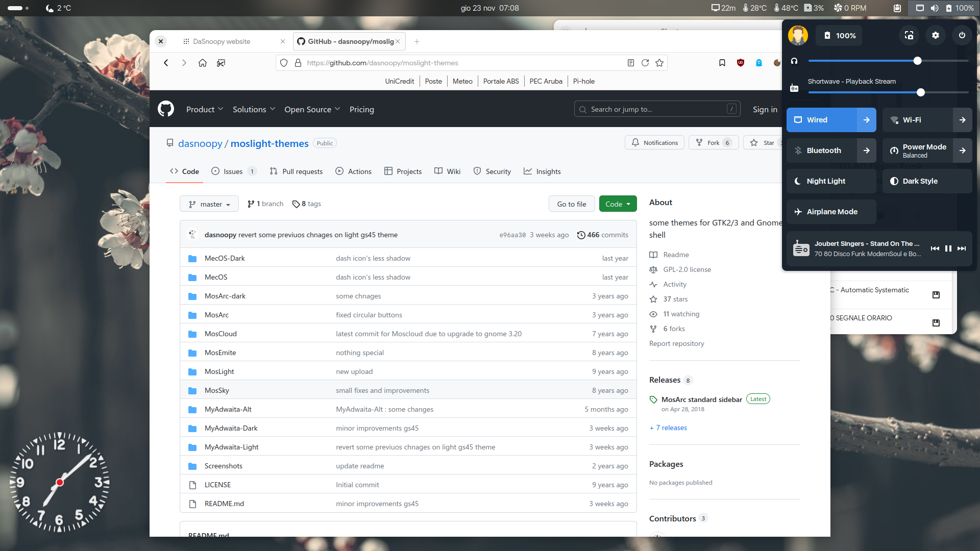Skip to the previous track in media player
The height and width of the screenshot is (551, 980).
(935, 248)
